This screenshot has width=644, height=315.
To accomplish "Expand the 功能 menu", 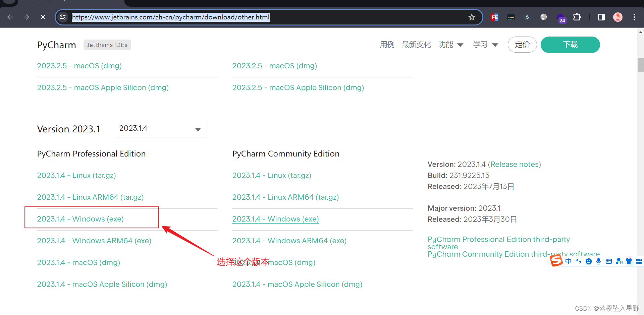I will point(451,45).
